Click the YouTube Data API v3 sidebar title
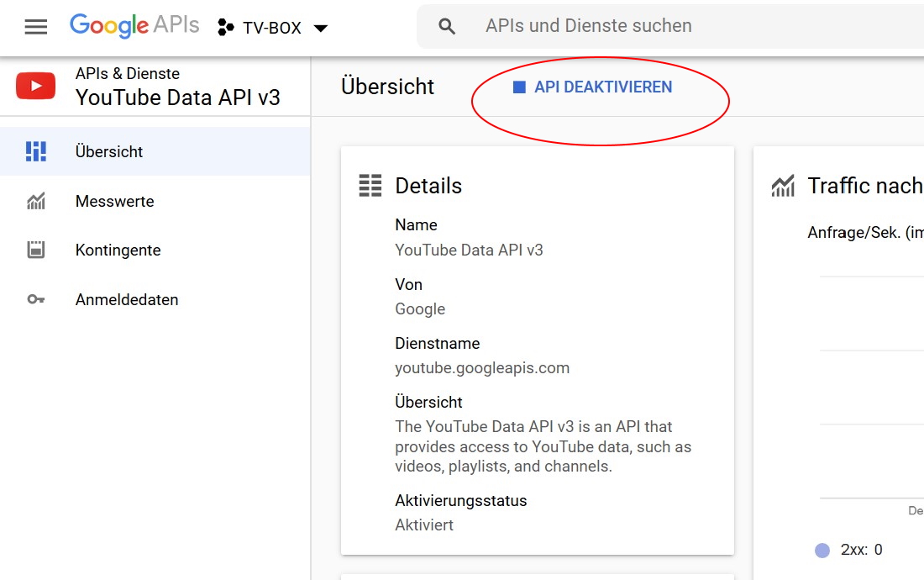Viewport: 924px width, 580px height. (x=178, y=98)
